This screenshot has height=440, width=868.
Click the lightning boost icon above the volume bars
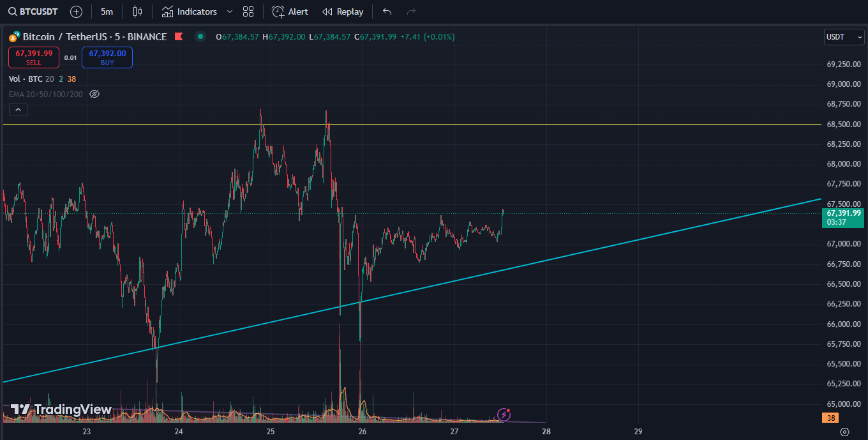coord(504,414)
